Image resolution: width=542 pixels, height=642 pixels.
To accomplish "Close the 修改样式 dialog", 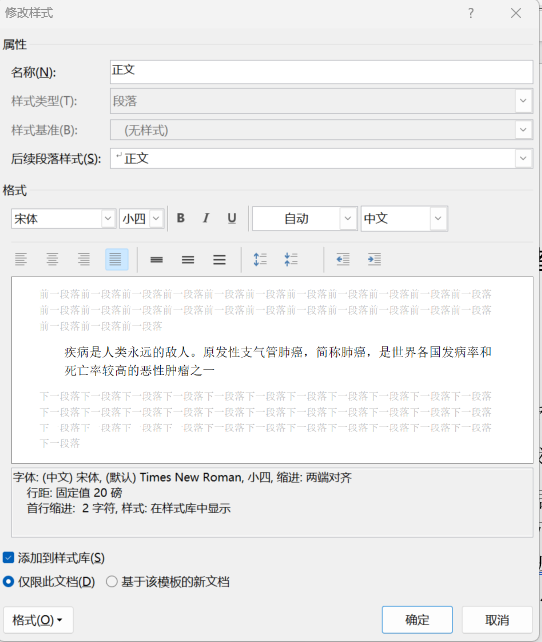I will click(516, 13).
